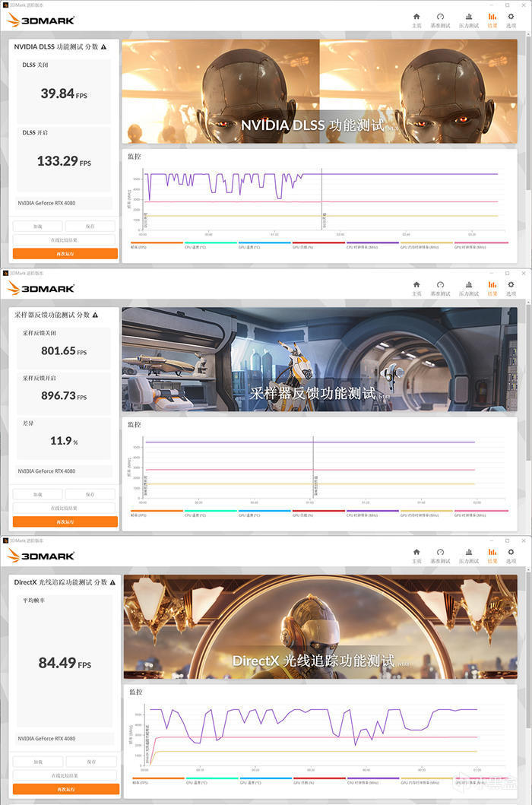Image resolution: width=532 pixels, height=805 pixels.
Task: Click 在线比较结果 in DirectX 光线追踪 window
Action: (x=65, y=776)
